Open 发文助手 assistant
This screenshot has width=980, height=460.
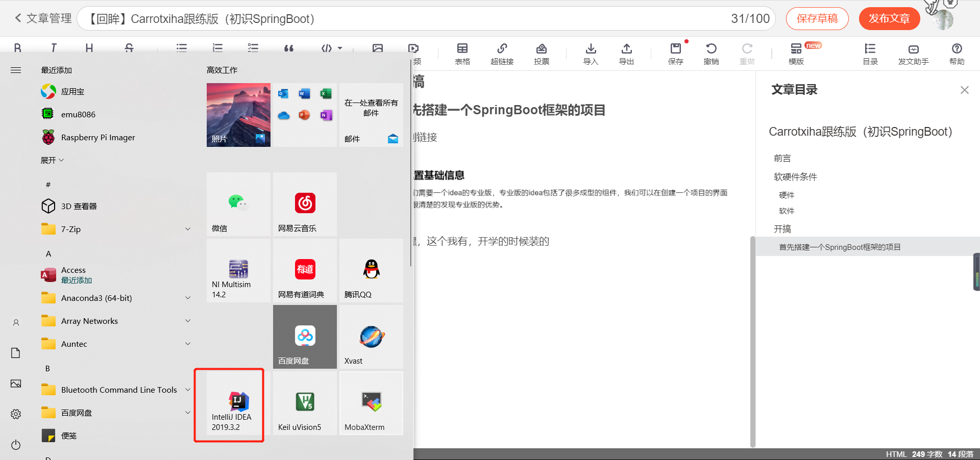914,54
